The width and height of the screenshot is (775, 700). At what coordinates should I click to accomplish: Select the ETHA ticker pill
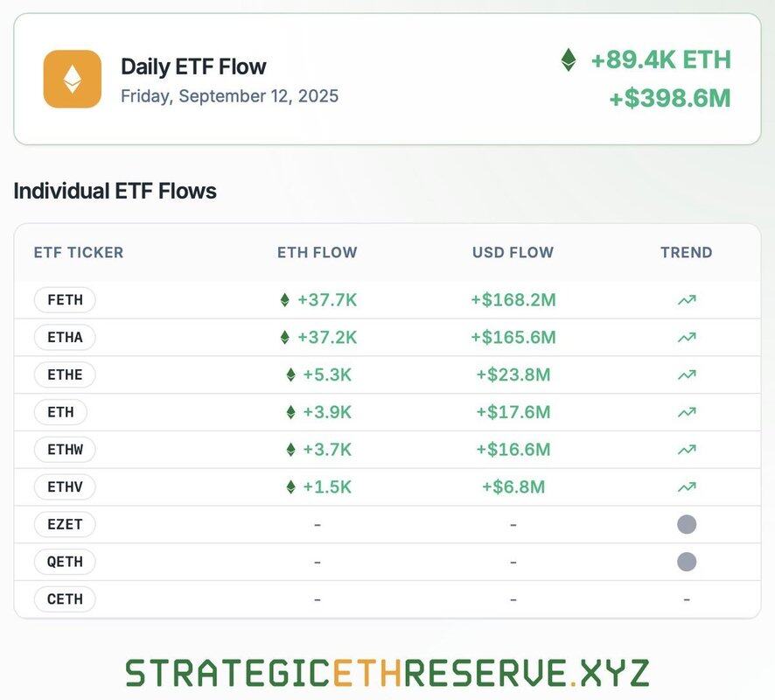tap(65, 338)
